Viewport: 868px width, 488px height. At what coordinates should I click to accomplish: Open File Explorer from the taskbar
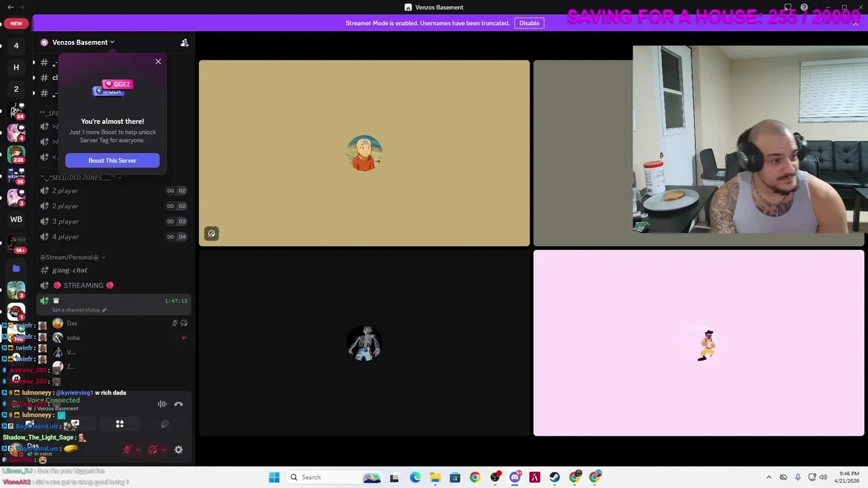click(x=435, y=477)
